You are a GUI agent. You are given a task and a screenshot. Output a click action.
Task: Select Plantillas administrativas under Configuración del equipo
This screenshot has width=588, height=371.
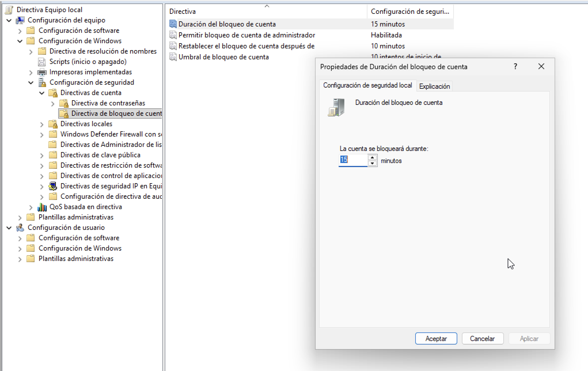click(76, 217)
